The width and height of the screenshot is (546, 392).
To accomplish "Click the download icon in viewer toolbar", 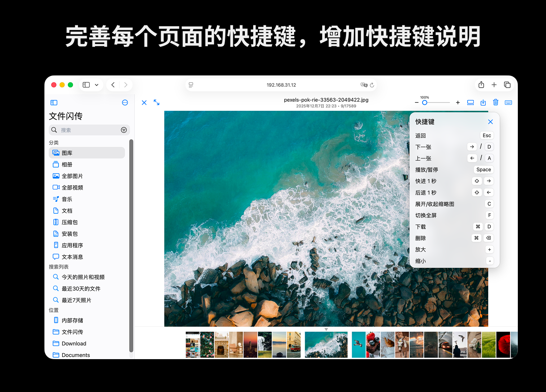I will tap(483, 103).
